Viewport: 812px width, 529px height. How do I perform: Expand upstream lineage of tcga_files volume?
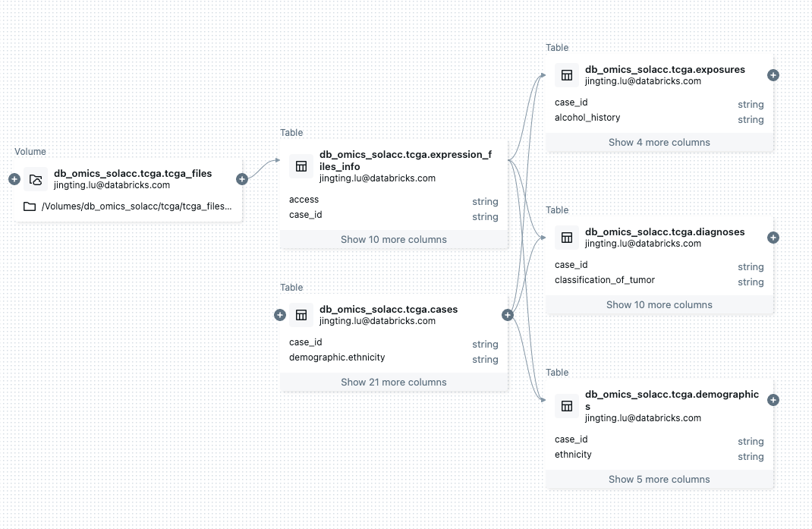[14, 179]
